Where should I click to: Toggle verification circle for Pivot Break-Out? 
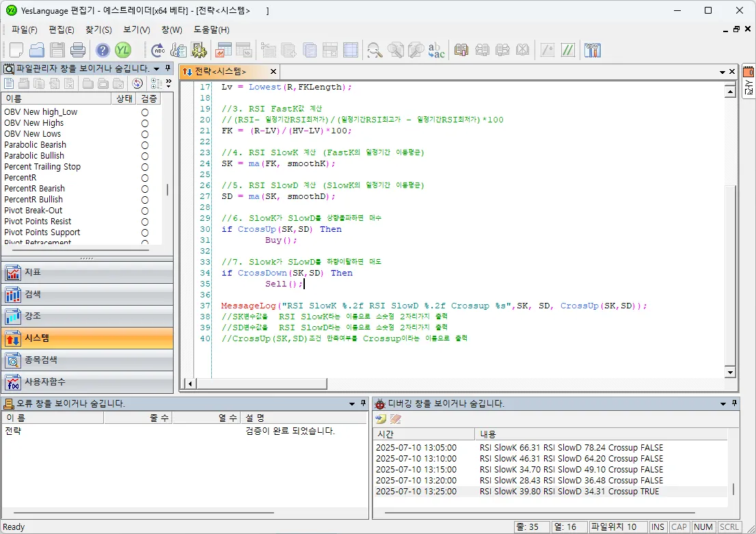pyautogui.click(x=144, y=211)
